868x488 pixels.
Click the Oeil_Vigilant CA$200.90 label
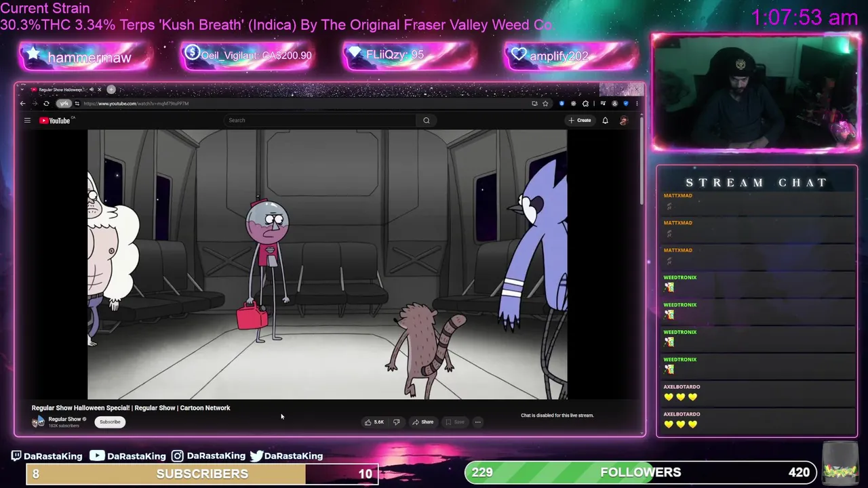(x=248, y=56)
